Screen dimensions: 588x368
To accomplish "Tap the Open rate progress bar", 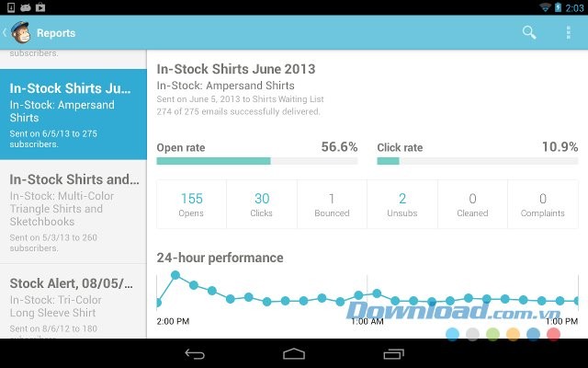I will click(257, 161).
